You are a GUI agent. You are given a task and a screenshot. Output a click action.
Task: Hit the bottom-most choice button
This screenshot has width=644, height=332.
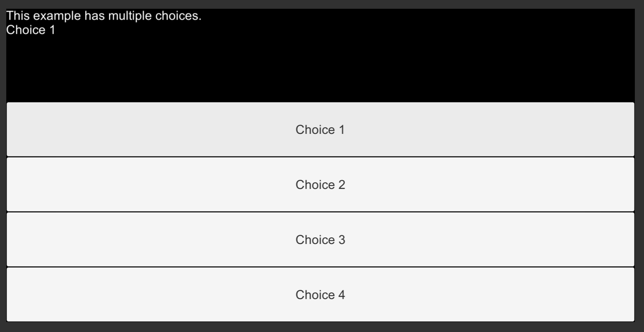[320, 295]
